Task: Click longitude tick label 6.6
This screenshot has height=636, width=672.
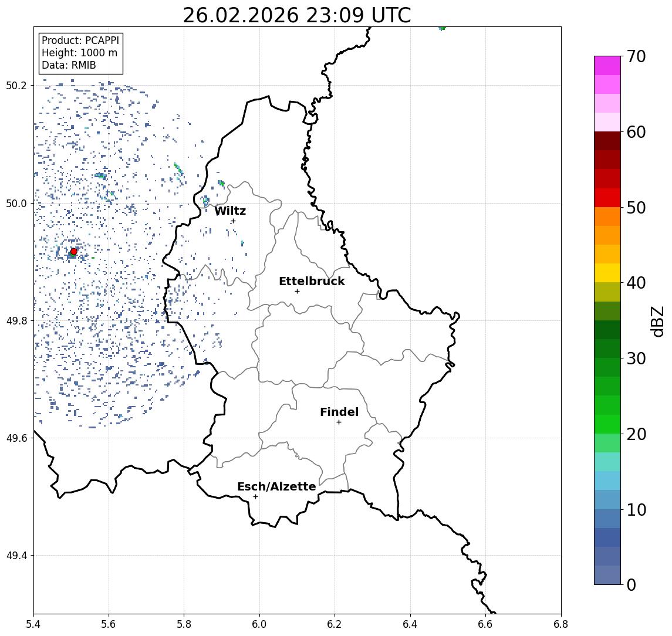Action: (x=485, y=624)
